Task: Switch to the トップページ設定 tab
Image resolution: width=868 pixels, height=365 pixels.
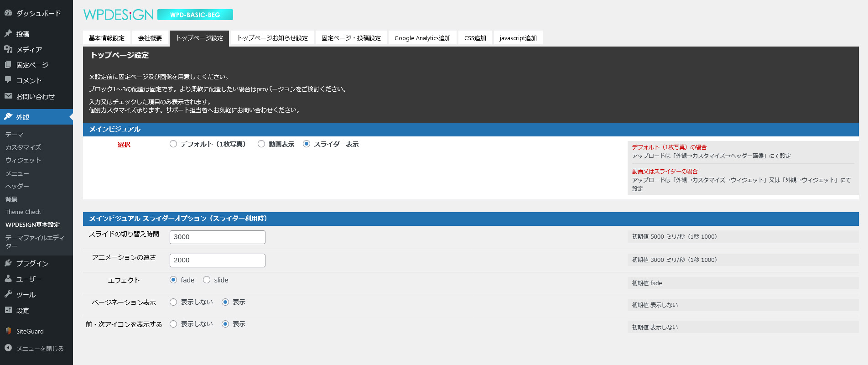Action: pos(199,38)
